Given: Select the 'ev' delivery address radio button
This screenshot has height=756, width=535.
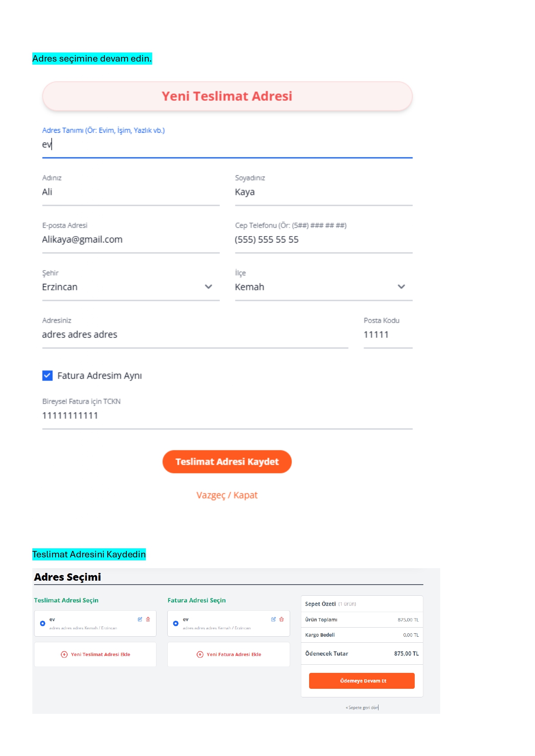Looking at the screenshot, I should 43,623.
